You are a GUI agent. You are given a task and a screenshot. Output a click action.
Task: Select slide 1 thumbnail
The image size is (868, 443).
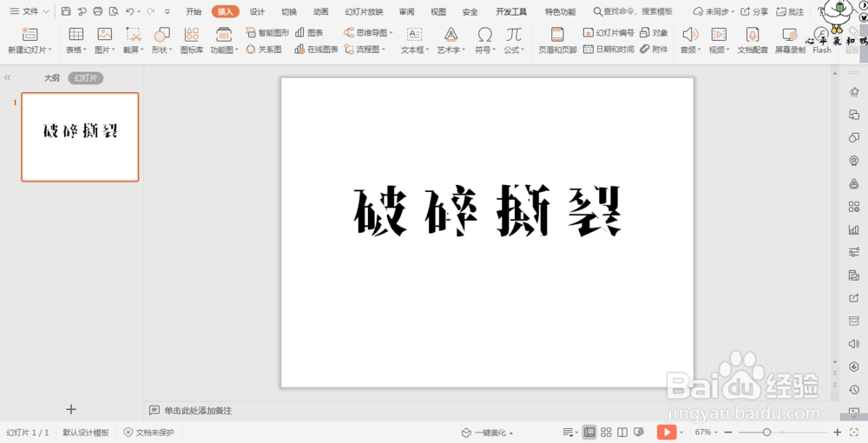tap(80, 136)
